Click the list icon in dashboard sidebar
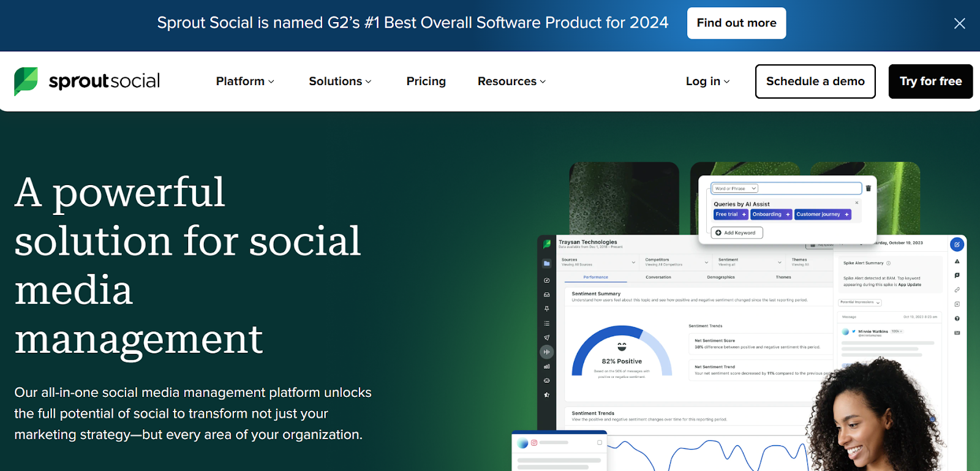The width and height of the screenshot is (980, 471). coord(547,323)
